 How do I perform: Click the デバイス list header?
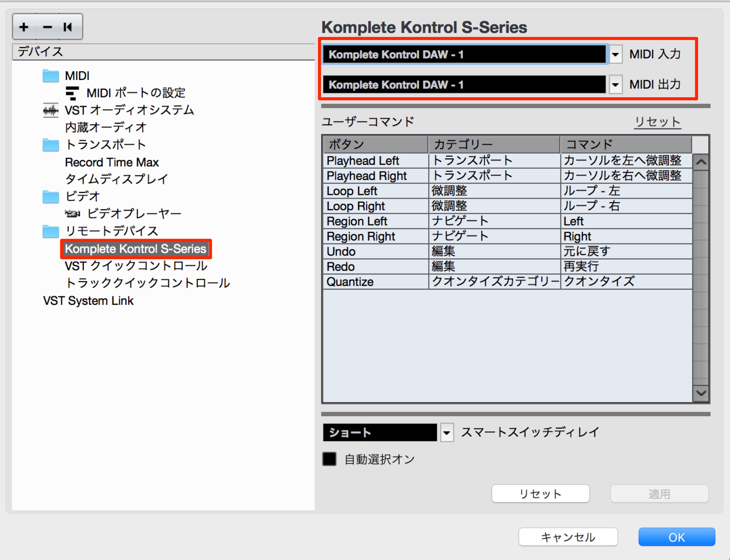click(x=163, y=52)
